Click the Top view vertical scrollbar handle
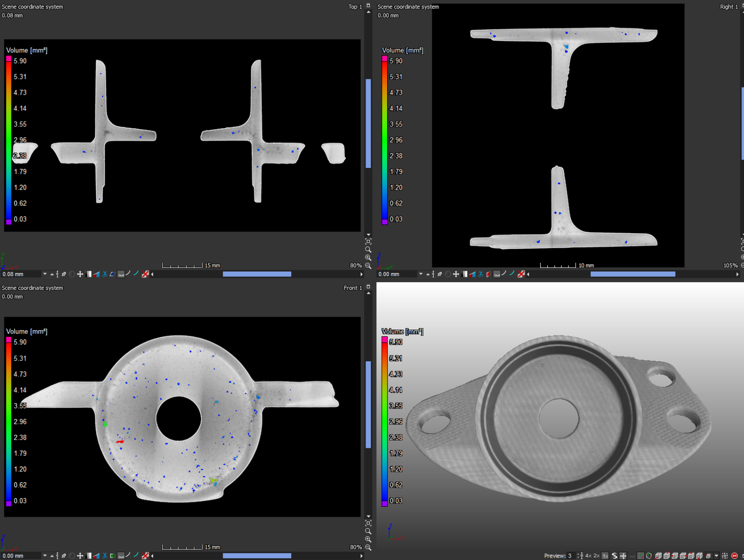 click(368, 123)
